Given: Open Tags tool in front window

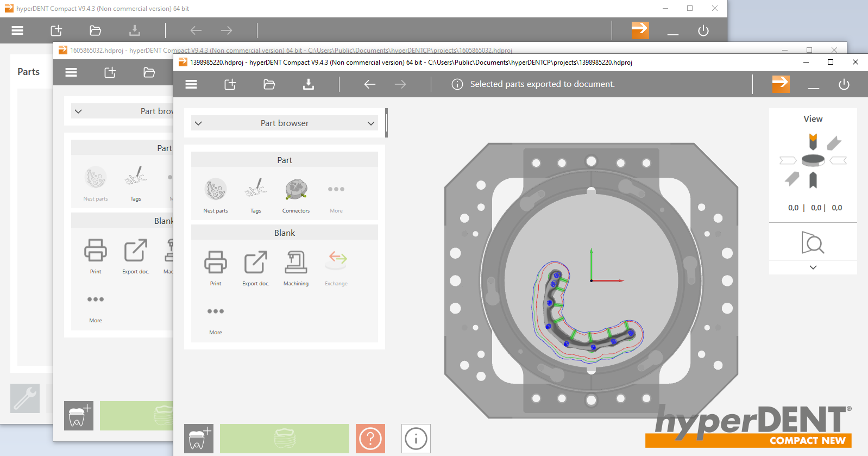Looking at the screenshot, I should [x=256, y=195].
